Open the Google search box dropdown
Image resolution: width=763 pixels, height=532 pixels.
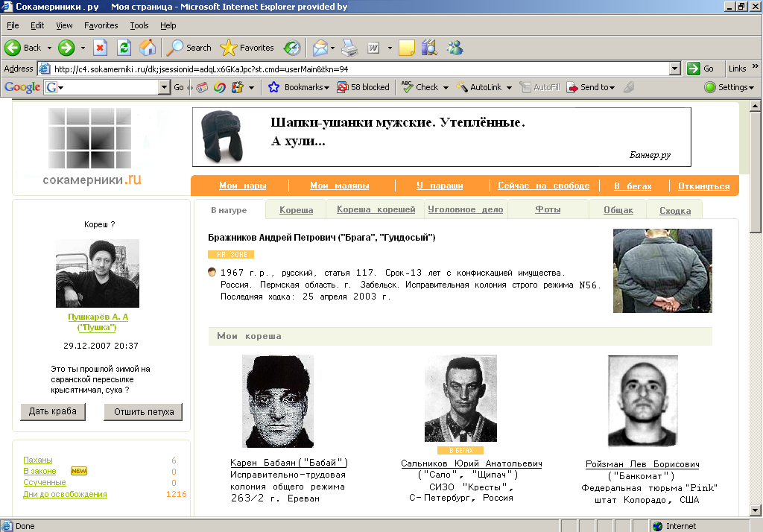pyautogui.click(x=165, y=87)
